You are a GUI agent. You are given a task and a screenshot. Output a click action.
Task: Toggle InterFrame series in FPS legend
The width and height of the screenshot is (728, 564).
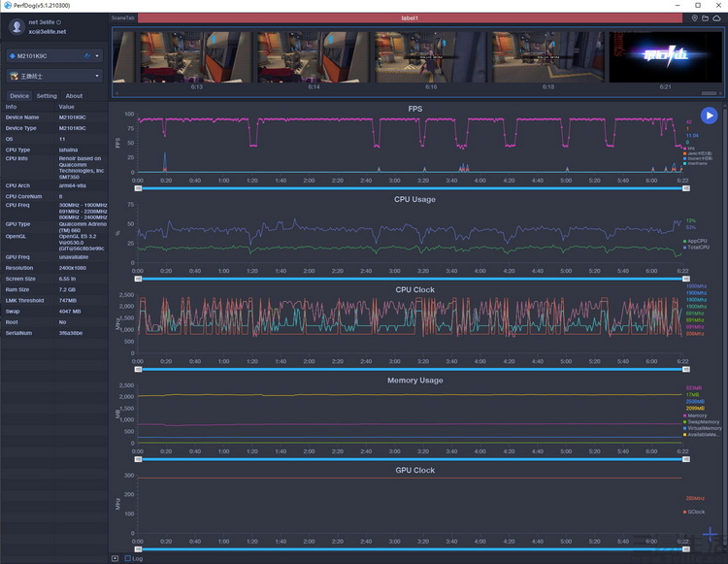(x=696, y=164)
